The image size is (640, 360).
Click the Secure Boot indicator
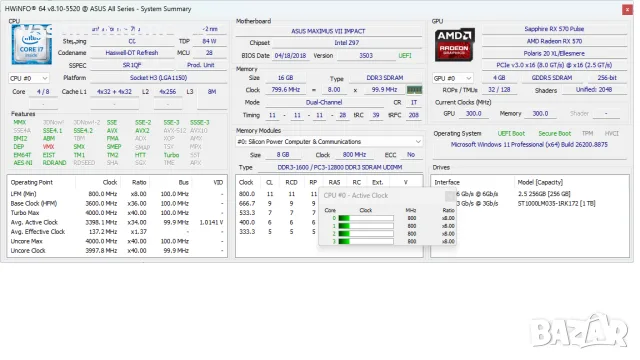point(554,133)
